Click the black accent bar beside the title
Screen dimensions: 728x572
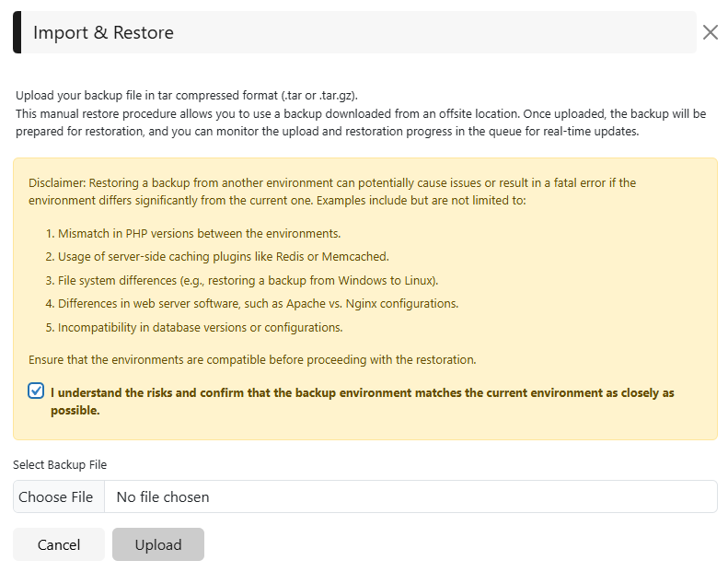[17, 33]
